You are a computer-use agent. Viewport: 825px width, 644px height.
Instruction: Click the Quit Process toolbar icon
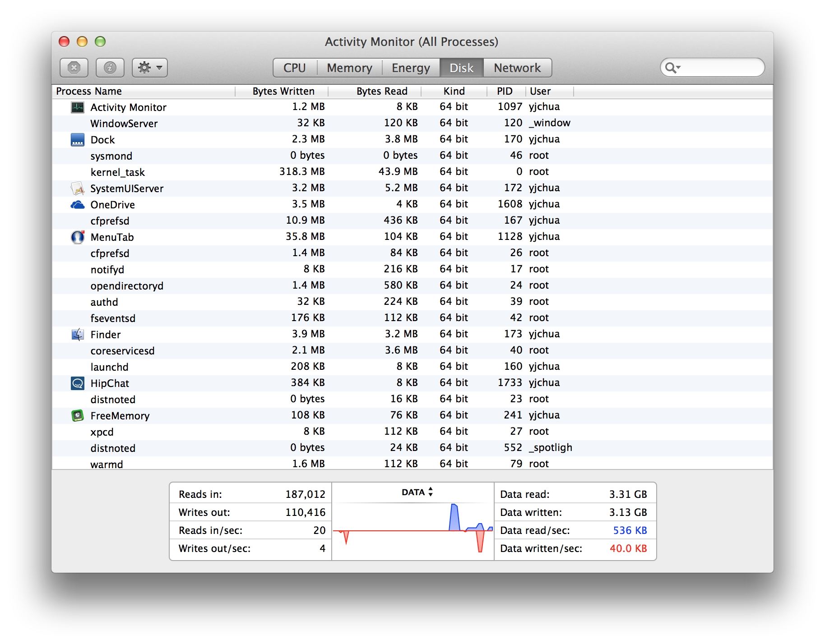pyautogui.click(x=74, y=68)
